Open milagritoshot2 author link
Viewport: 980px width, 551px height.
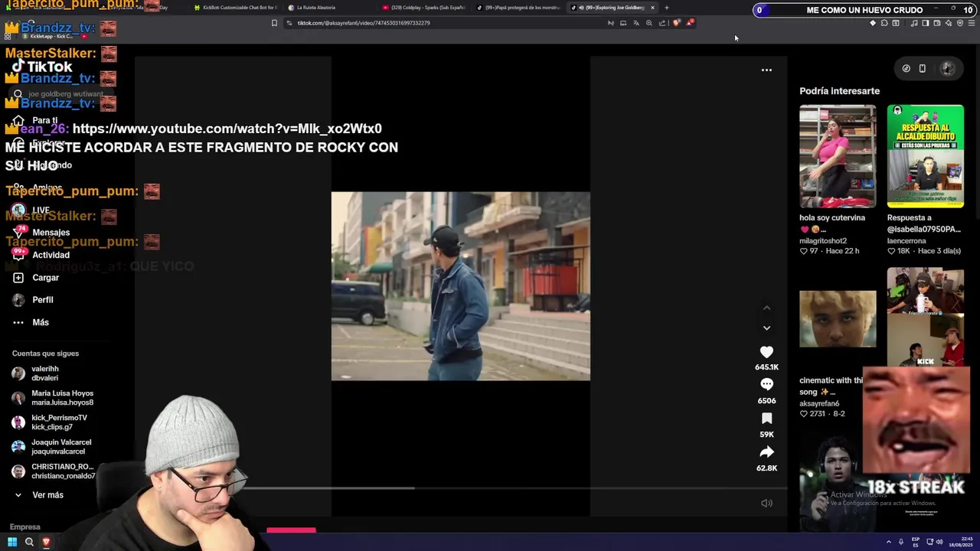[x=823, y=241]
